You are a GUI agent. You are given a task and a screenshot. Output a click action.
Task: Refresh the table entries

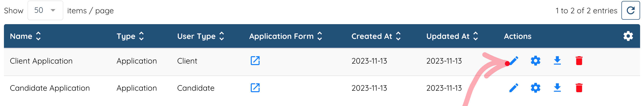tap(631, 10)
